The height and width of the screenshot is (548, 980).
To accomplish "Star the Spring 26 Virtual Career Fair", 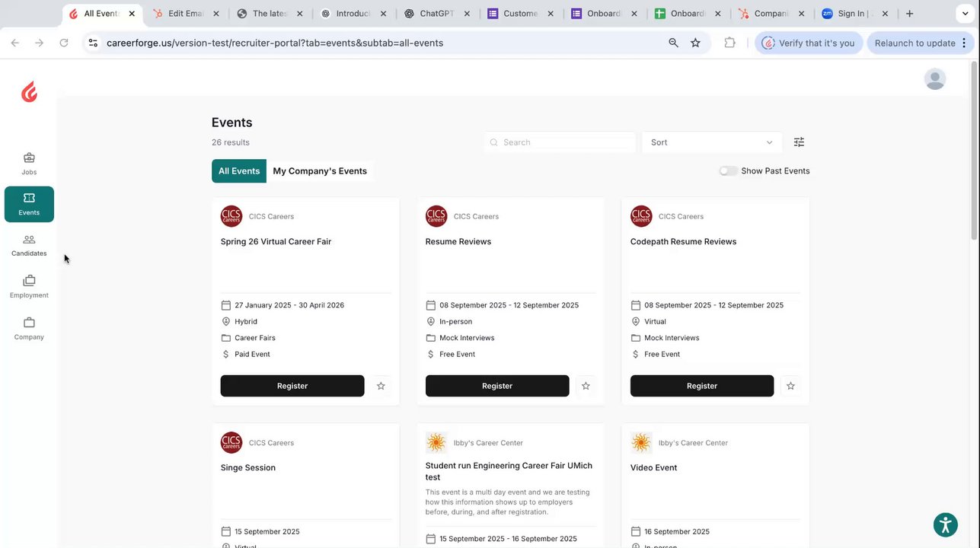I will coord(381,386).
